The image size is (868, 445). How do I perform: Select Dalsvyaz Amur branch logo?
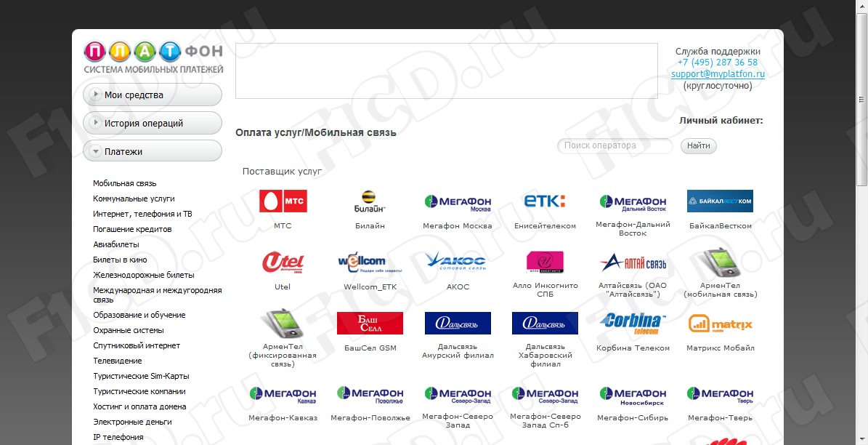pyautogui.click(x=458, y=323)
